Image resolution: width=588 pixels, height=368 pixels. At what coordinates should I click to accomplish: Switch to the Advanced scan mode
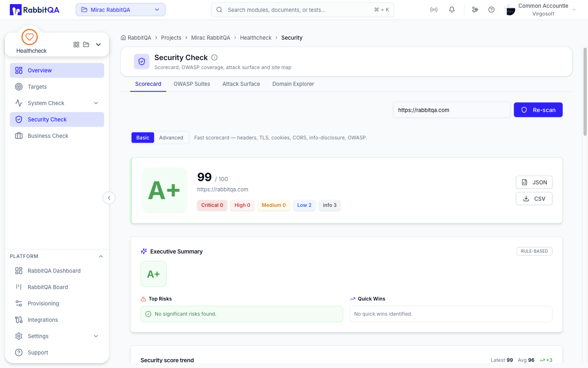(171, 138)
